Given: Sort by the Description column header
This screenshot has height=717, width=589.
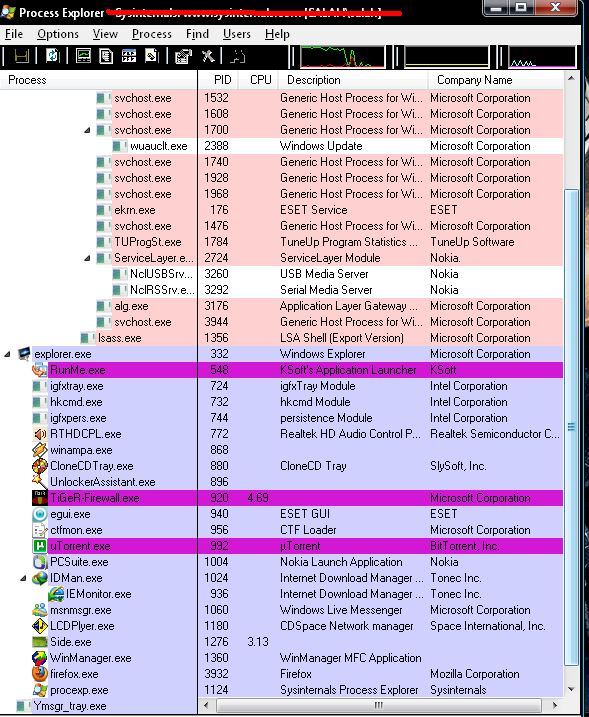Looking at the screenshot, I should click(353, 80).
